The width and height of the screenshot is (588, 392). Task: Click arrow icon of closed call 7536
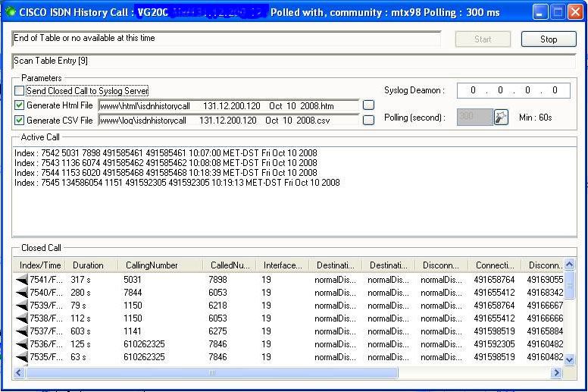(22, 344)
